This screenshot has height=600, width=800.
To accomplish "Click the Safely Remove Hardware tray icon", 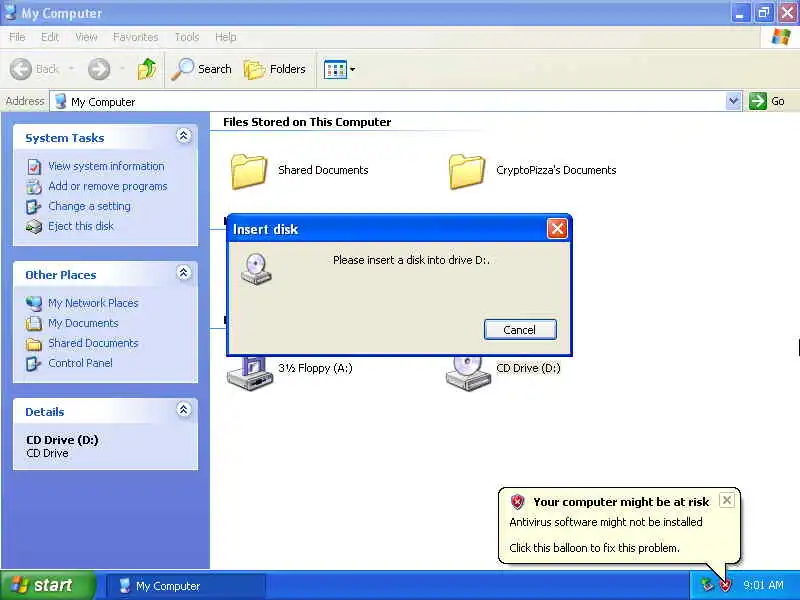I will point(707,585).
